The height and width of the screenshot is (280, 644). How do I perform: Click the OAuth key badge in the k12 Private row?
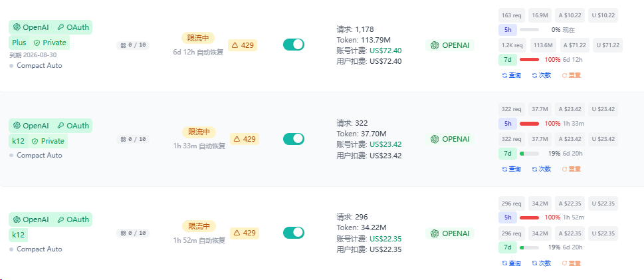coord(72,126)
